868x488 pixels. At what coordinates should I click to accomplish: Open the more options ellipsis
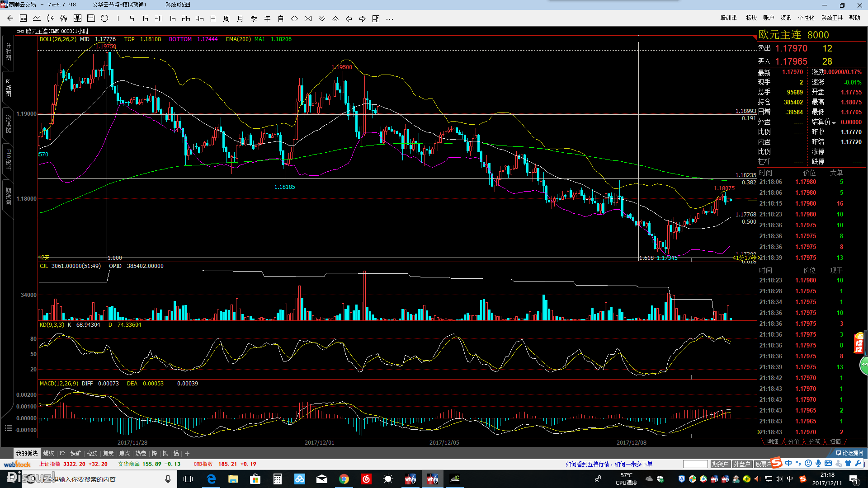click(389, 19)
